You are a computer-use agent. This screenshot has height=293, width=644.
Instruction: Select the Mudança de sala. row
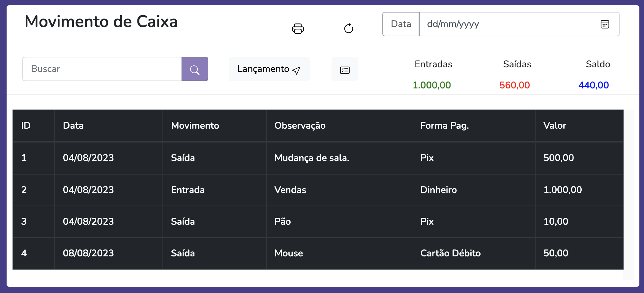tap(311, 158)
